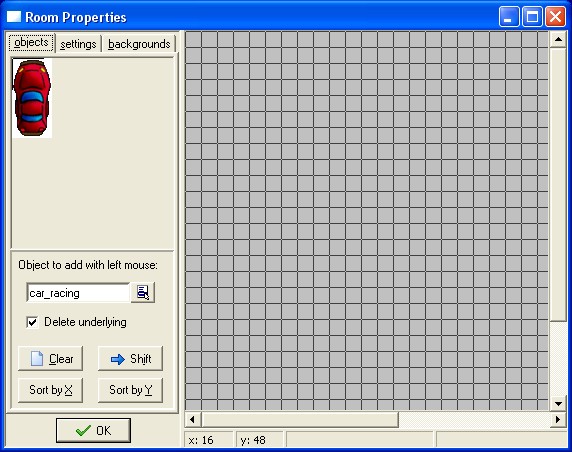This screenshot has width=572, height=452.
Task: Open the backgrounds tab
Action: click(139, 44)
